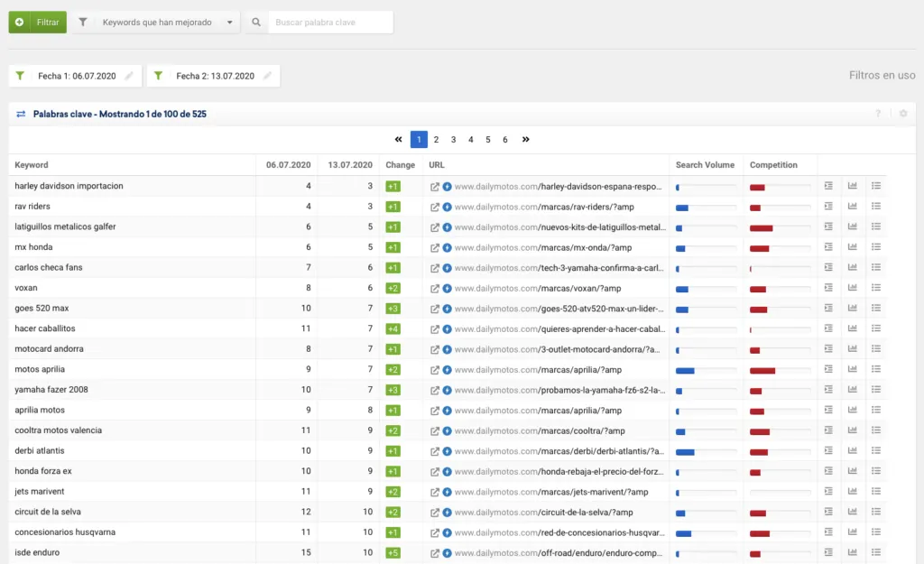Click the Fecha 2: 13.07.2020 filter chip
Viewport: 924px width, 564px height.
[213, 76]
